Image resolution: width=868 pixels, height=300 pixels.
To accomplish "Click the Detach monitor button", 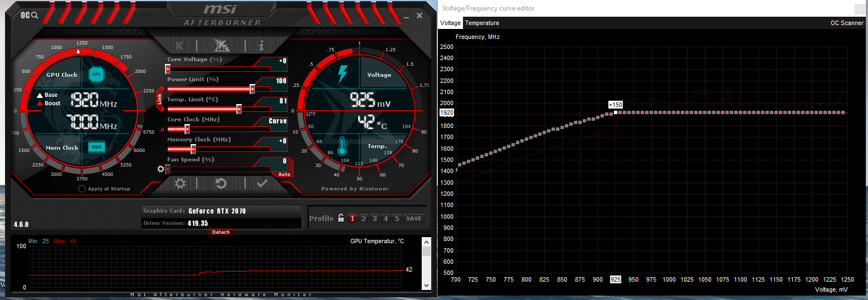I will [x=221, y=232].
